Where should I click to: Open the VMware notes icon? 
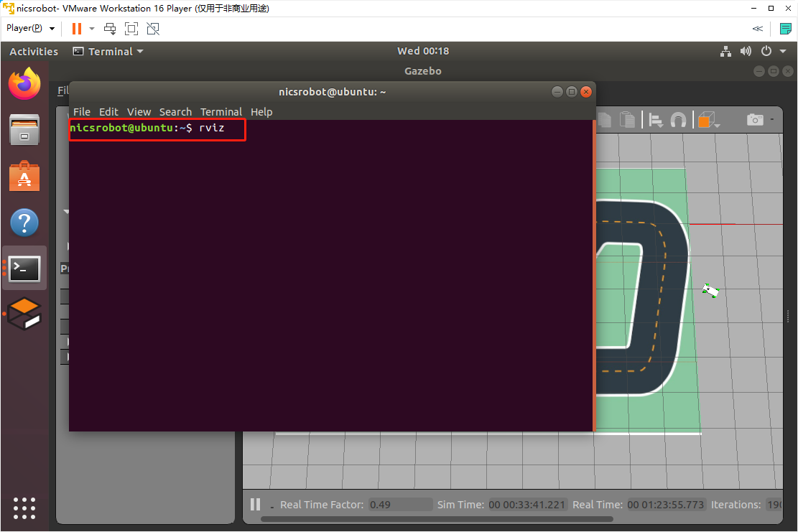785,29
